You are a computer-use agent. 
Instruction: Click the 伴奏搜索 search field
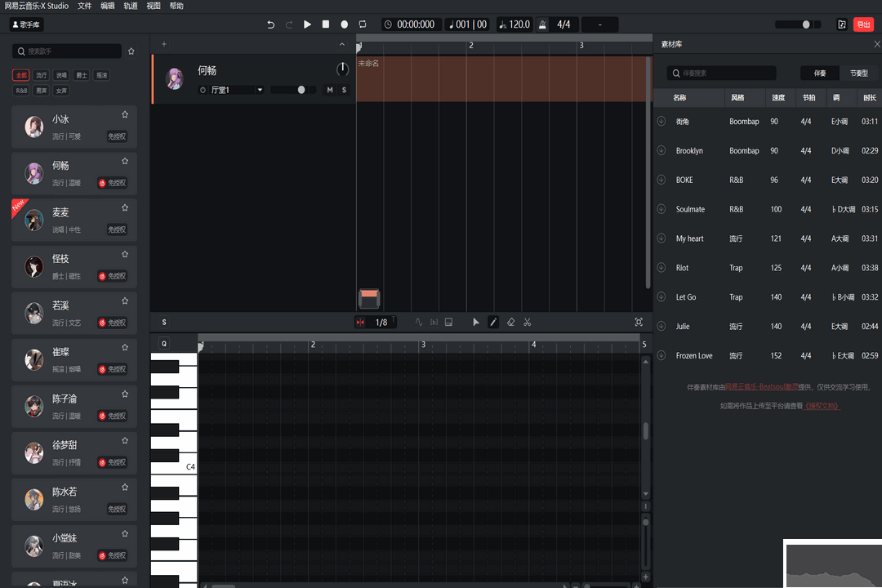pos(721,73)
